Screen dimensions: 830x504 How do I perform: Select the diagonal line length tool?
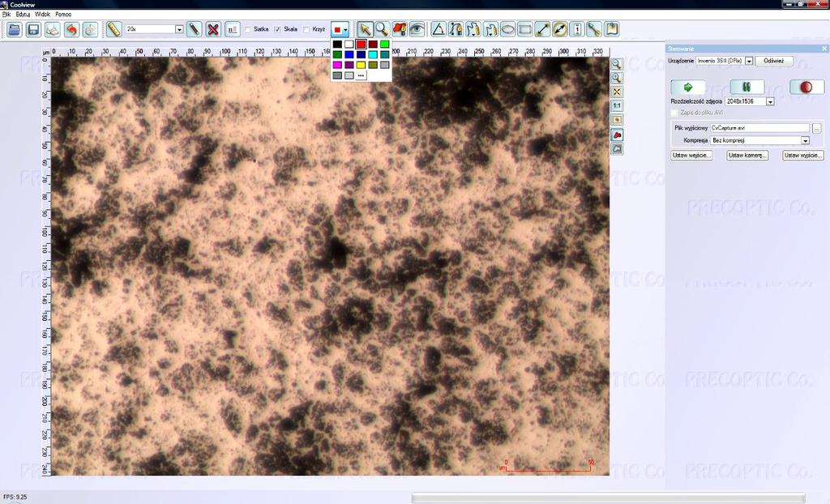click(542, 29)
